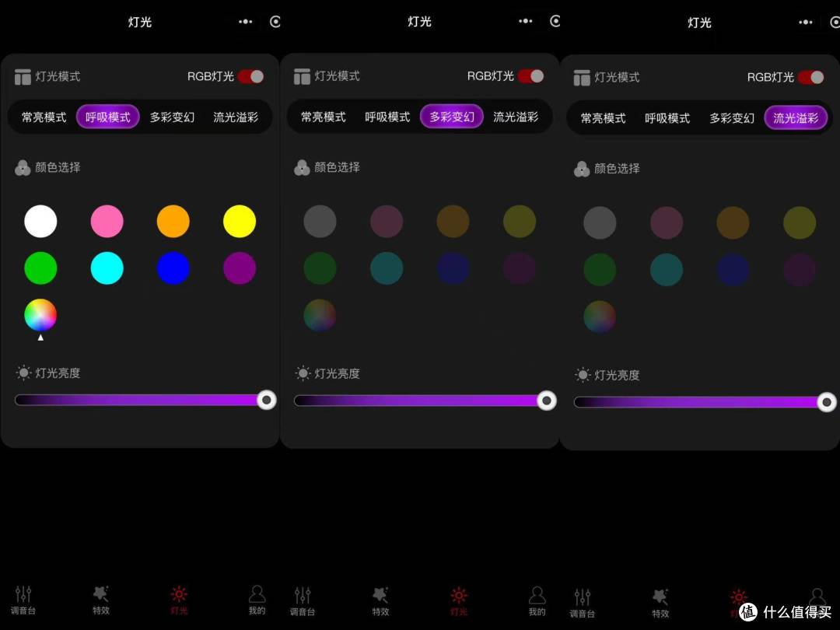
Task: Pick bright green swatch in left panel
Action: point(40,268)
